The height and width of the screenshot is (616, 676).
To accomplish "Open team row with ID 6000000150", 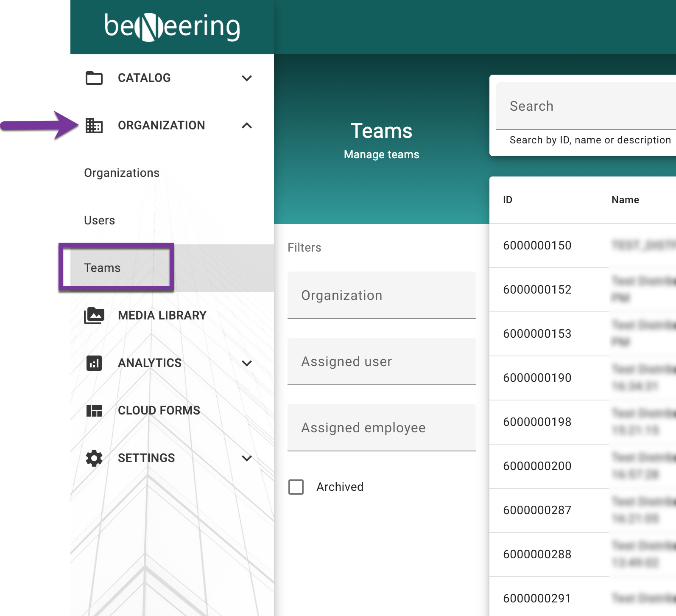I will (537, 246).
